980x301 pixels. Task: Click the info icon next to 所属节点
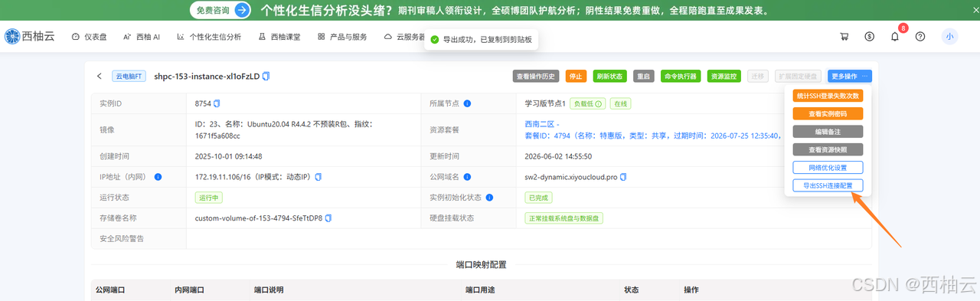(x=467, y=103)
